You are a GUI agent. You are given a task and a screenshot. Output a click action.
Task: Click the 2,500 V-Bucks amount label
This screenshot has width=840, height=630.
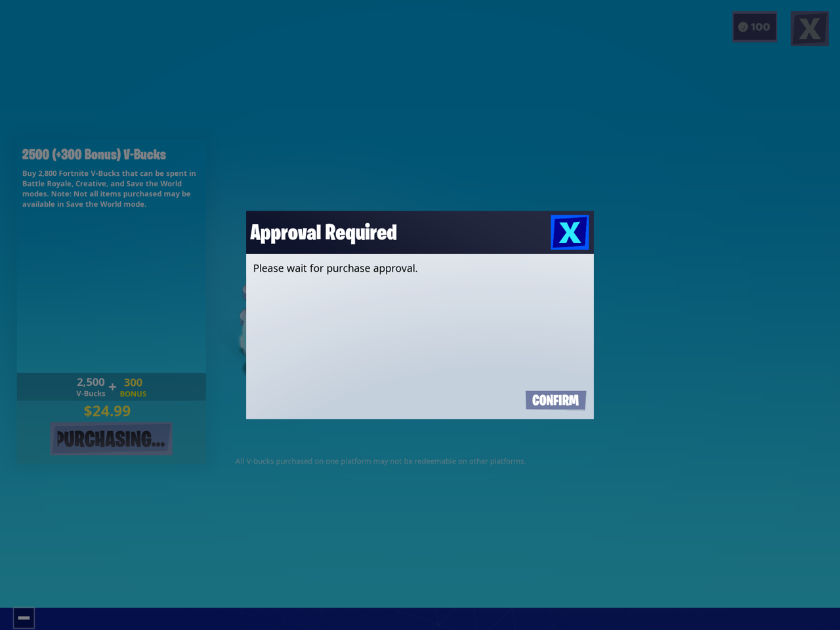[91, 387]
